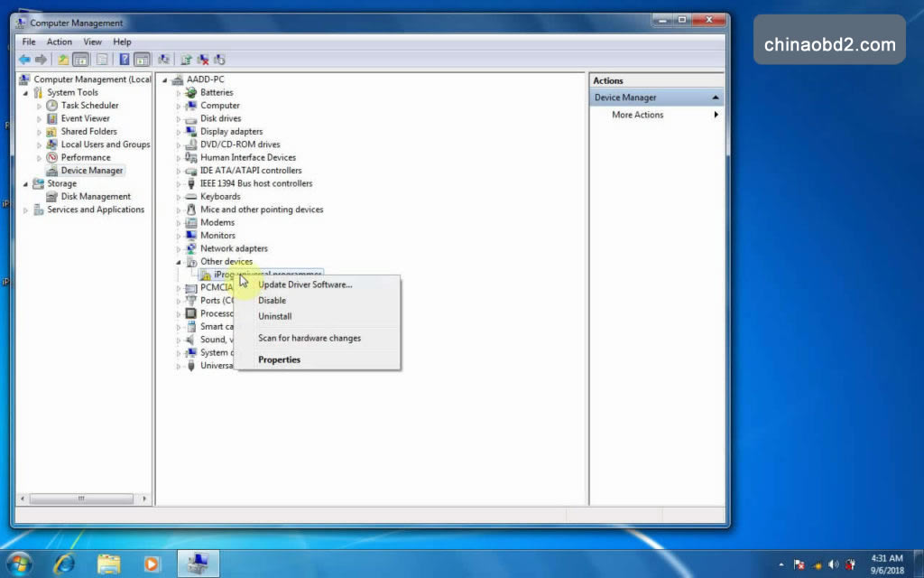The image size is (924, 578).
Task: Select Mice and other pointing devices icon
Action: coord(191,210)
